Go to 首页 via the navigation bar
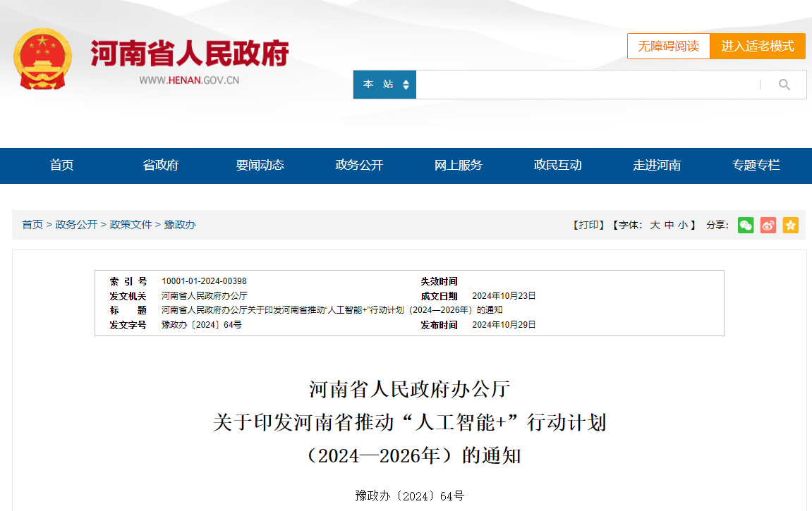Screen dimensions: 812x511 [61, 166]
